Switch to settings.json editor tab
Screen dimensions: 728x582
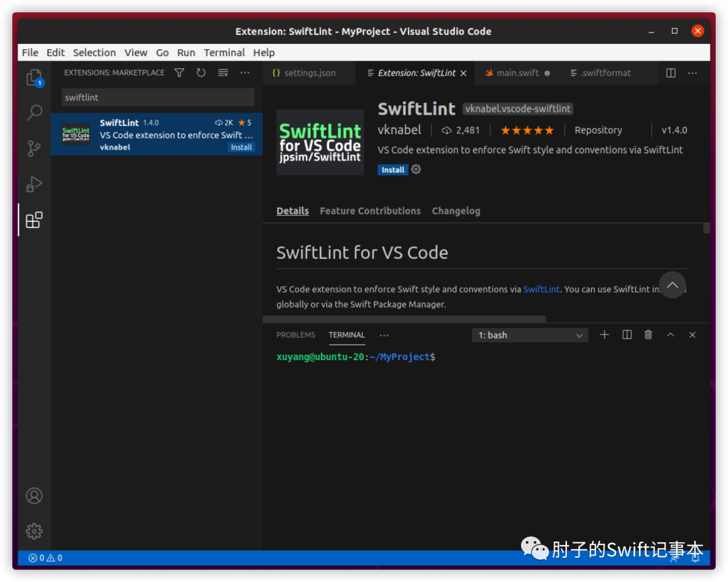pos(308,73)
